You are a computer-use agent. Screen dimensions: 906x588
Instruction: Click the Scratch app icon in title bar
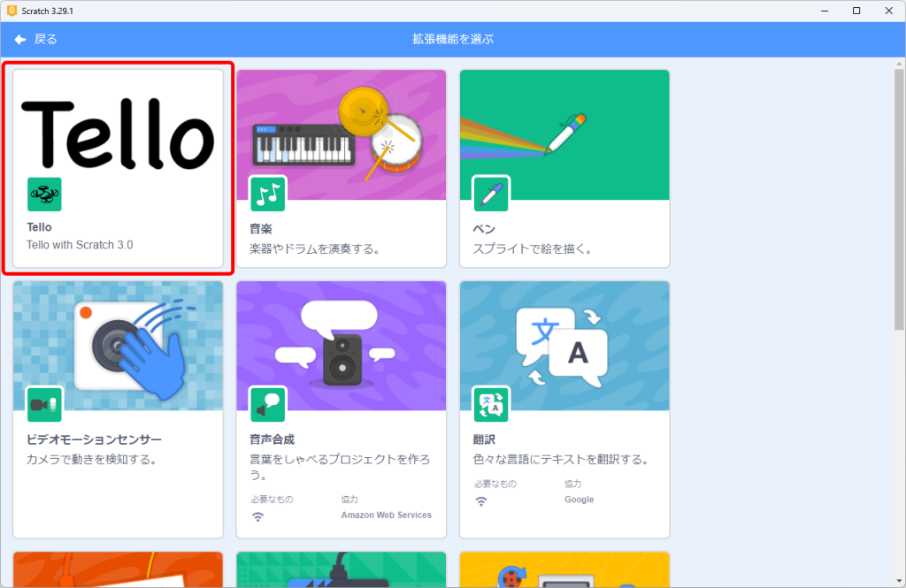click(12, 11)
